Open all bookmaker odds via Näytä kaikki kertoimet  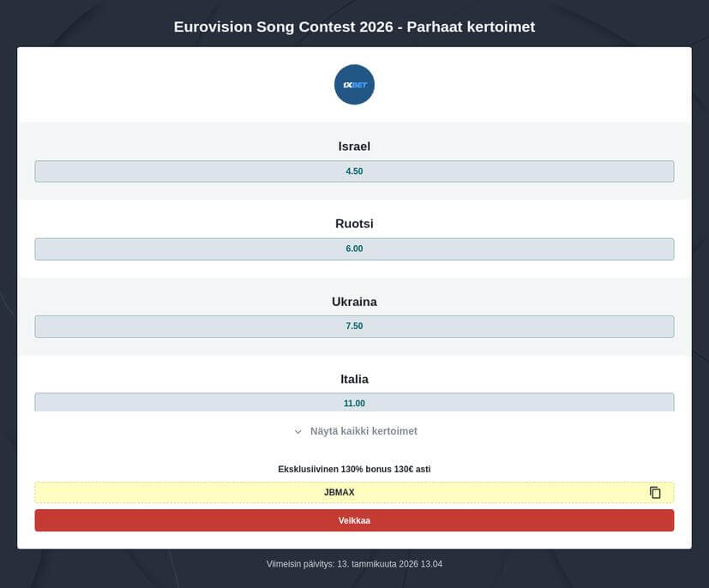click(x=364, y=431)
